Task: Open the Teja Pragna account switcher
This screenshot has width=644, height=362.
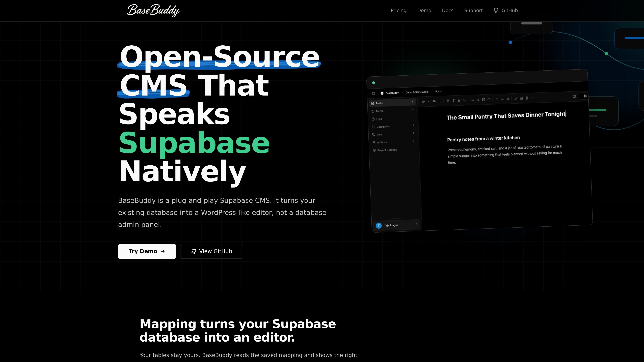Action: click(397, 225)
